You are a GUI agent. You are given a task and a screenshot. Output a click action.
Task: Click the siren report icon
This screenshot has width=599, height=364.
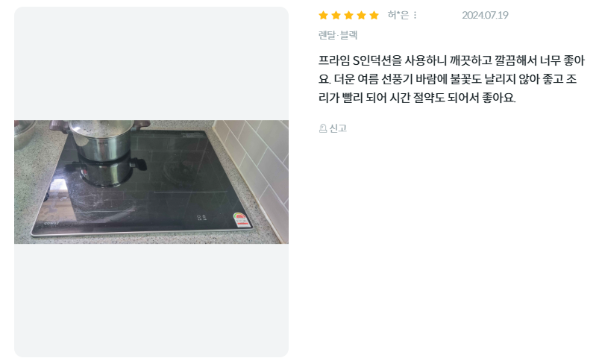[323, 128]
